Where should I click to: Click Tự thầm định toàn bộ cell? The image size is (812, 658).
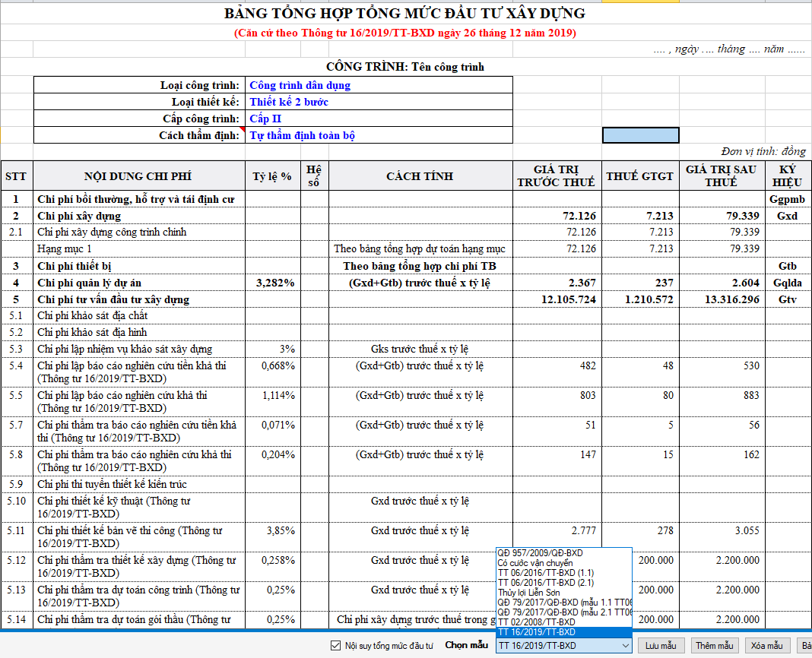379,135
